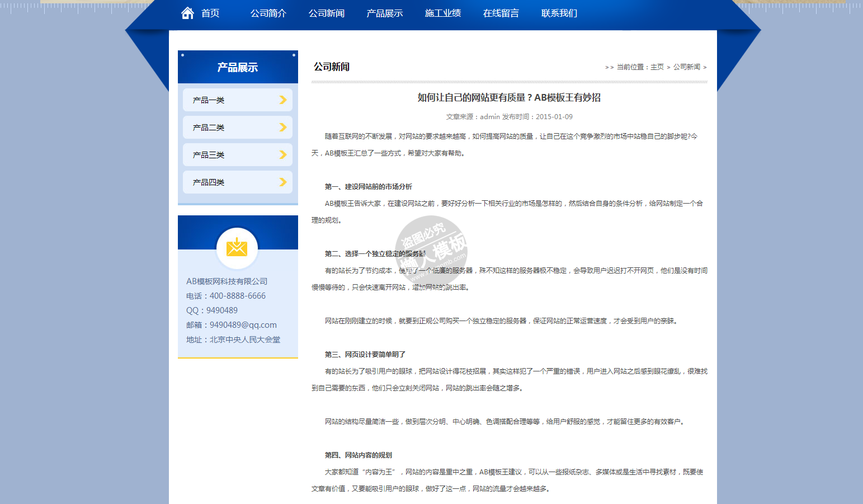Click the 产品展示 sidebar header
This screenshot has width=863, height=504.
click(238, 68)
